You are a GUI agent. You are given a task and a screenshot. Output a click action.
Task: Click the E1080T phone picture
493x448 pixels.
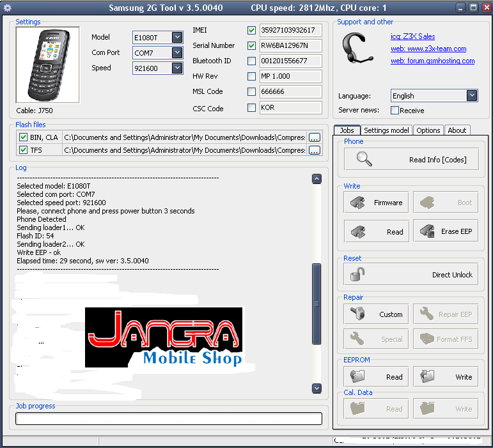coord(48,65)
